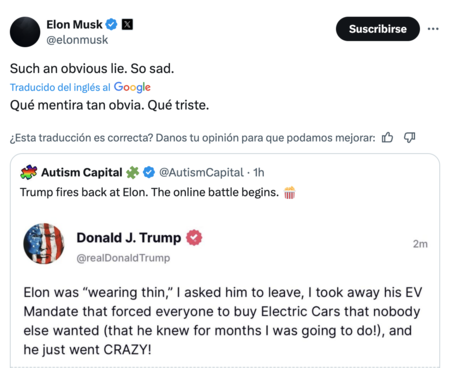Open Elon Musk's profile avatar
The width and height of the screenshot is (450, 368).
pyautogui.click(x=25, y=32)
